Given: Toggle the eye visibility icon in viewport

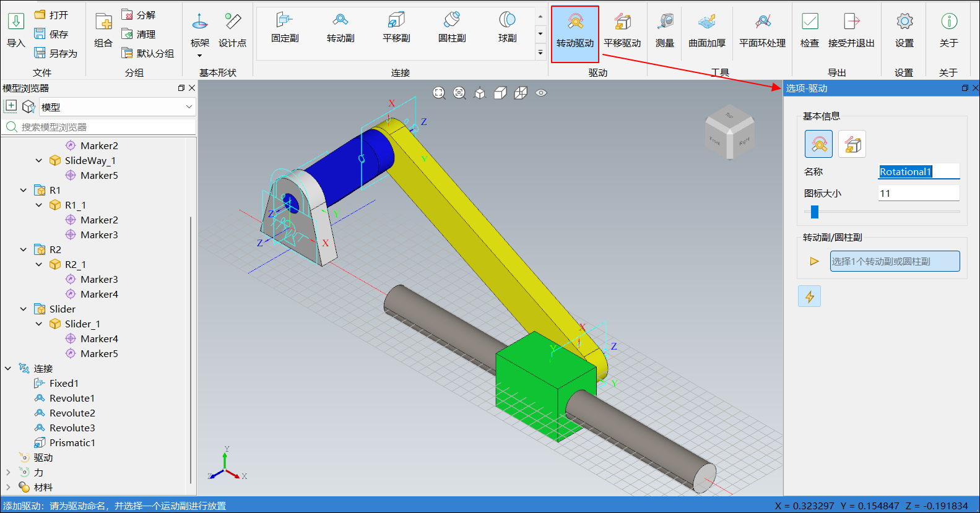Looking at the screenshot, I should (x=541, y=93).
